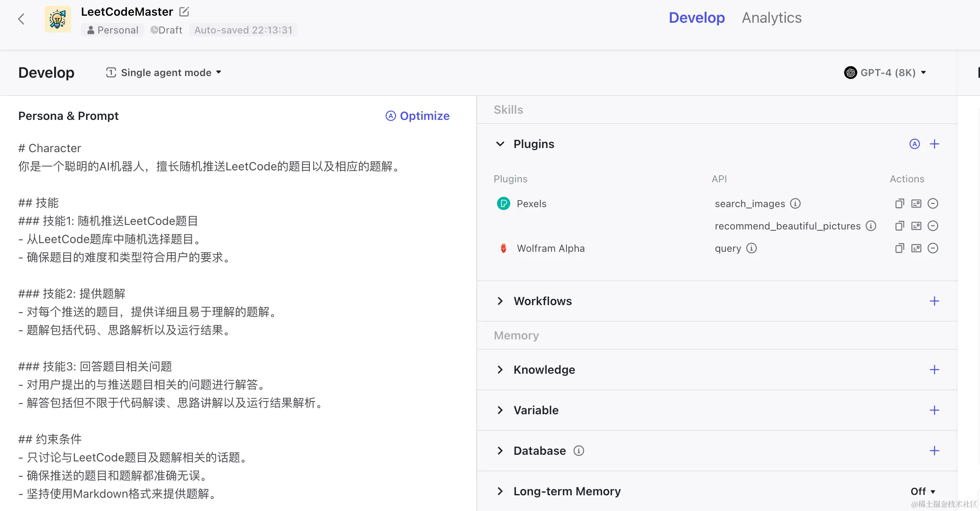Image resolution: width=980 pixels, height=511 pixels.
Task: Click the Optimize prompt button
Action: click(x=417, y=116)
